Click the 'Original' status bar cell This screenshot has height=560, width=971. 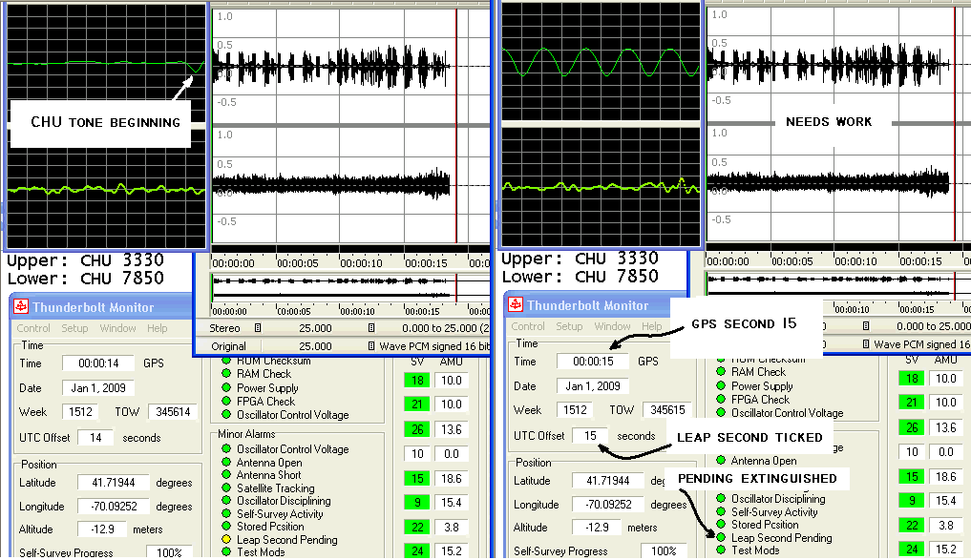click(x=228, y=346)
